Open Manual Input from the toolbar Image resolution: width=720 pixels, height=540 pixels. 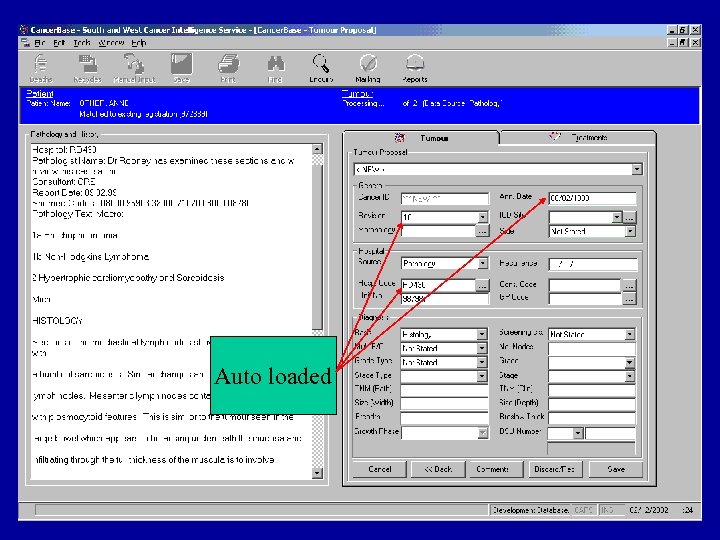pos(134,68)
